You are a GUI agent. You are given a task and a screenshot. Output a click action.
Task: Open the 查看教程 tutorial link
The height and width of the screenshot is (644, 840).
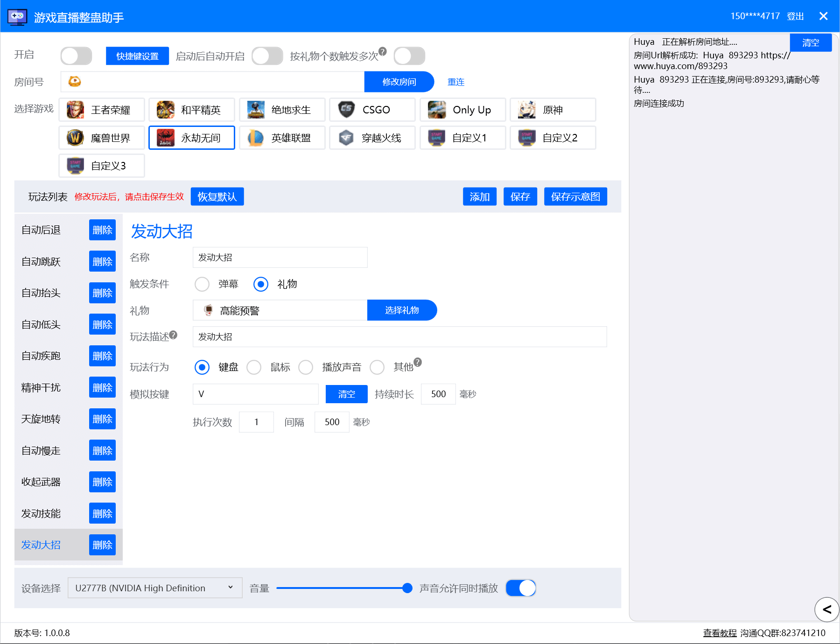pos(720,633)
